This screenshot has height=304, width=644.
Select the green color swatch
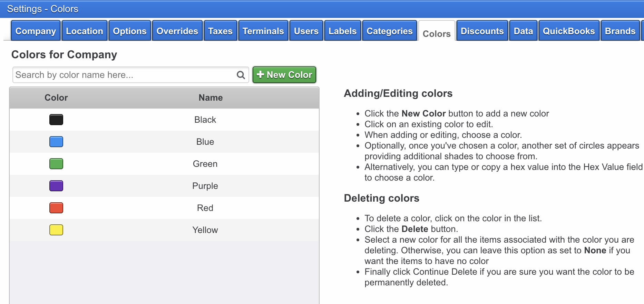tap(56, 164)
